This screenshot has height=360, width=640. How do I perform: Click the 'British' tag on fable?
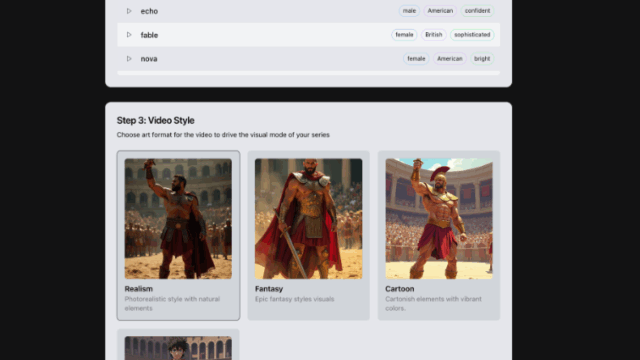pyautogui.click(x=433, y=35)
